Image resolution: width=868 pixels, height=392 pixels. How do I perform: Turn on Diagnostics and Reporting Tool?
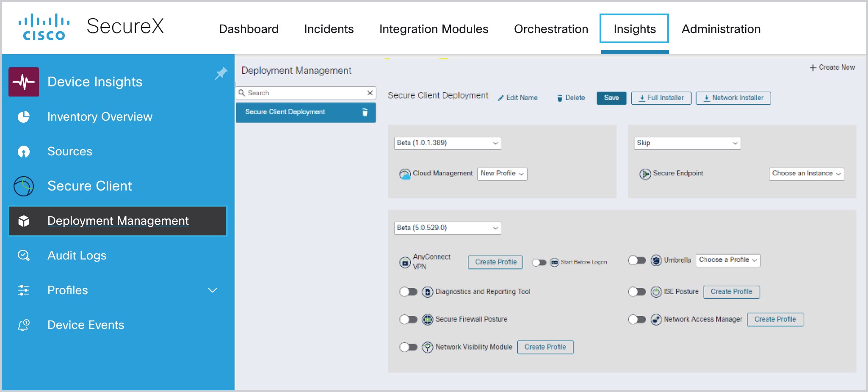409,291
